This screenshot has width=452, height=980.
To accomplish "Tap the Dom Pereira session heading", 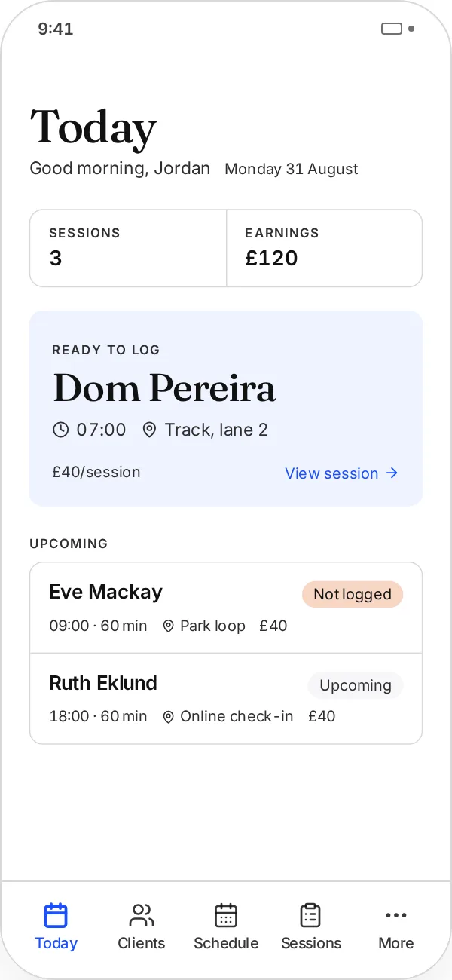I will [164, 388].
